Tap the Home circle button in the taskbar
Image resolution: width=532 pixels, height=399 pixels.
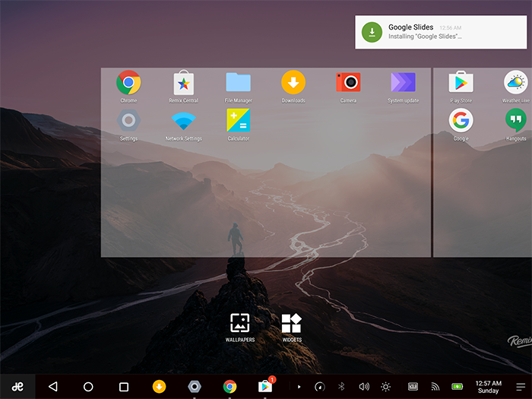click(x=88, y=387)
